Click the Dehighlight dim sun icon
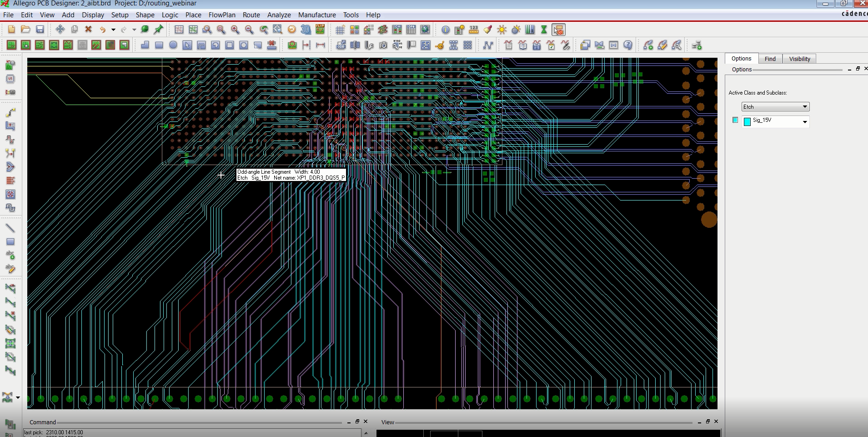 tap(516, 30)
